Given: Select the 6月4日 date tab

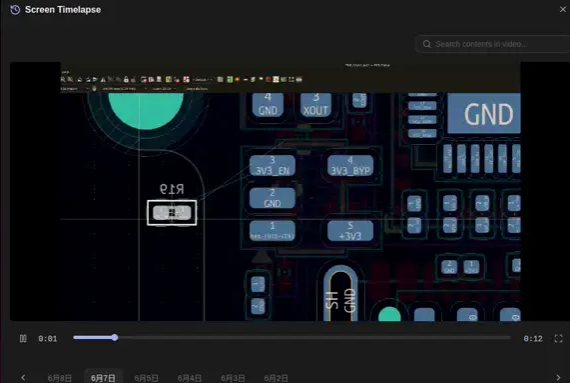Looking at the screenshot, I should click(x=189, y=378).
